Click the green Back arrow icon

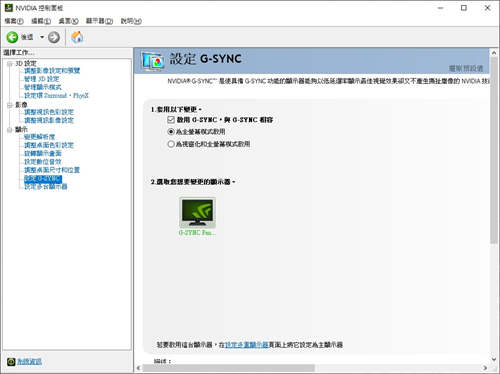12,37
